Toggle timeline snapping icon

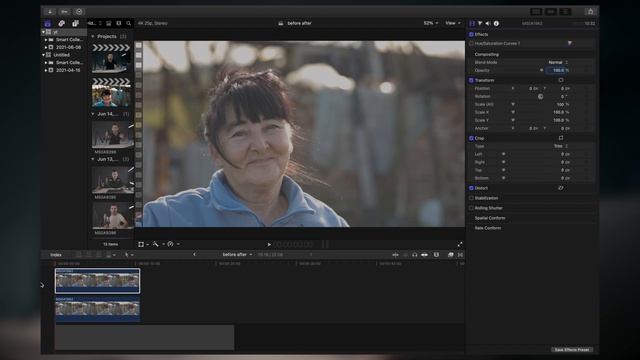click(x=425, y=255)
